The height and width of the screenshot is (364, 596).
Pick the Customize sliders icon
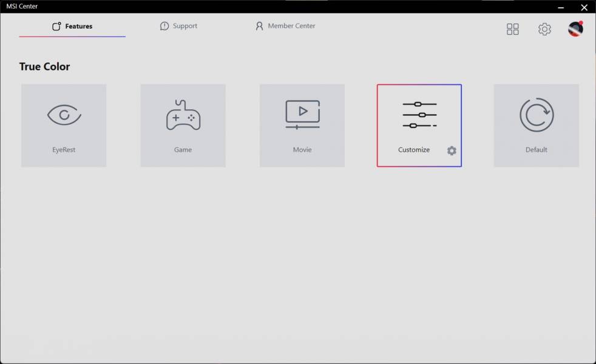point(419,115)
